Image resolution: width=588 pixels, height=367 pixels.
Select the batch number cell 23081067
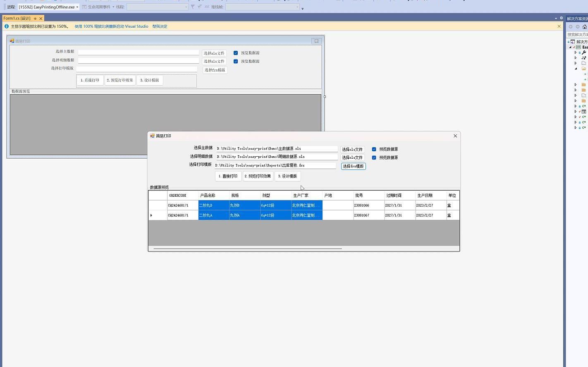369,215
